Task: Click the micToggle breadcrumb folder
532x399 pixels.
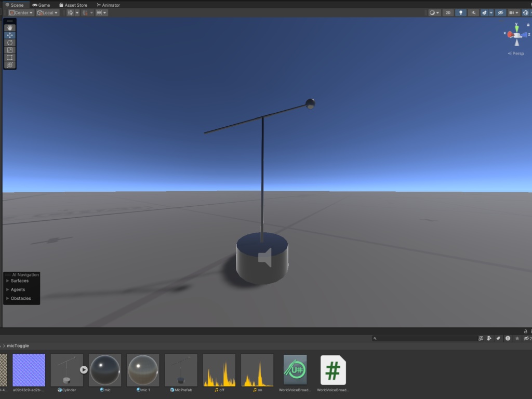Action: (x=18, y=345)
